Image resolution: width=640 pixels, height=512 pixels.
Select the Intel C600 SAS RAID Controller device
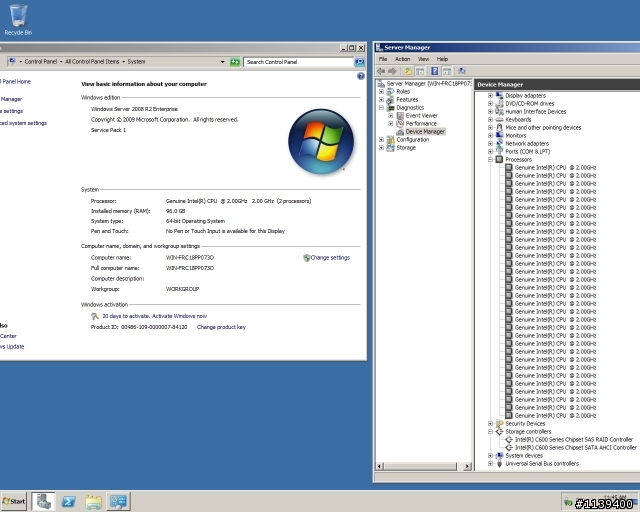[x=573, y=440]
